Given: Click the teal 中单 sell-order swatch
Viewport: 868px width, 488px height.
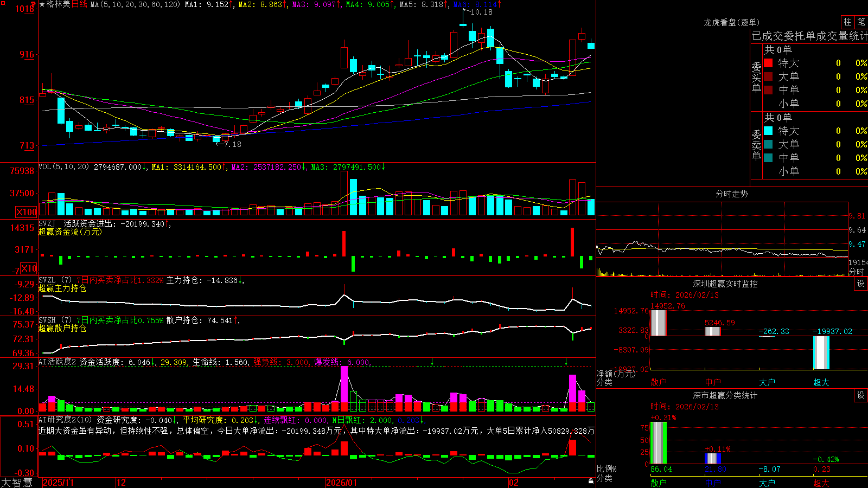Looking at the screenshot, I should 768,158.
